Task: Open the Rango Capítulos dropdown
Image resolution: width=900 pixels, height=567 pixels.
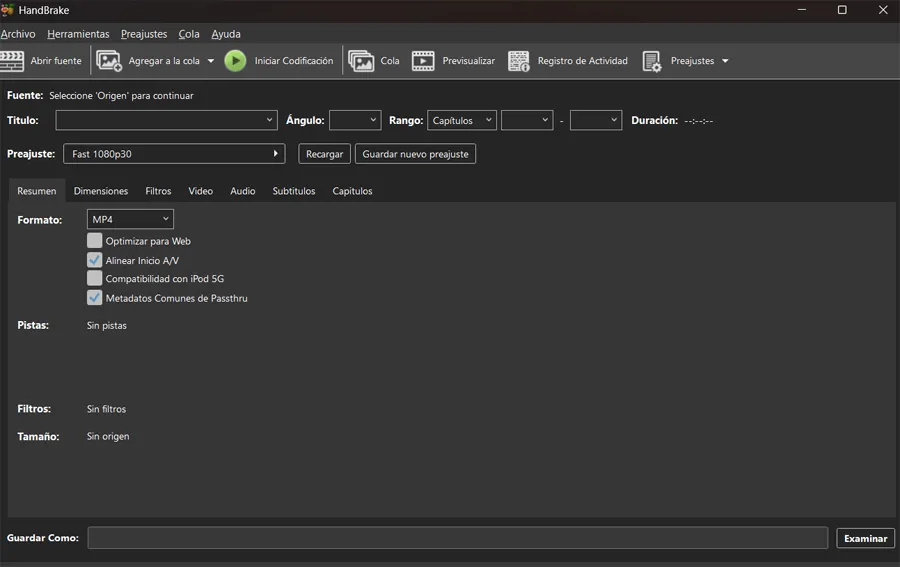Action: tap(462, 120)
